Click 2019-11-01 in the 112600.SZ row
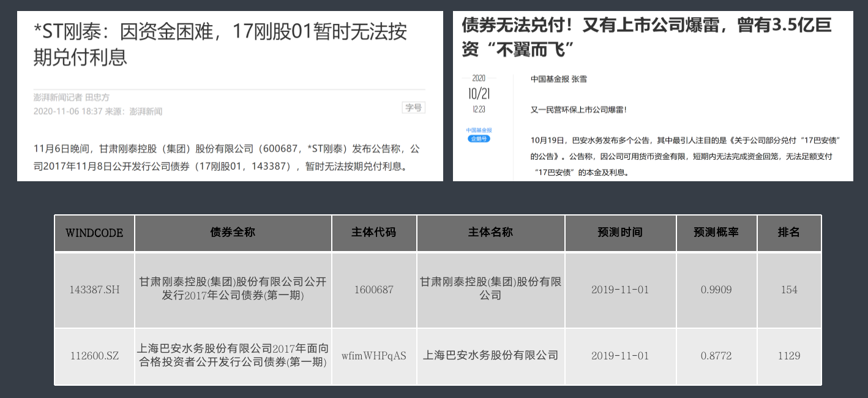868x398 pixels. point(620,356)
